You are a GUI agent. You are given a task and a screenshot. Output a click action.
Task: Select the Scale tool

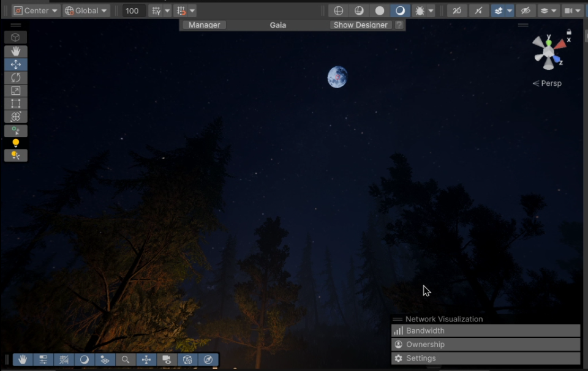pos(16,91)
